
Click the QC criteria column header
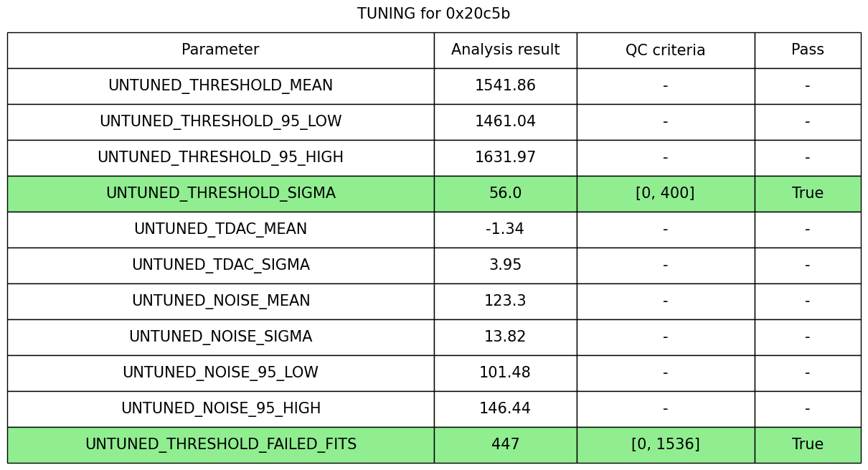click(x=665, y=50)
